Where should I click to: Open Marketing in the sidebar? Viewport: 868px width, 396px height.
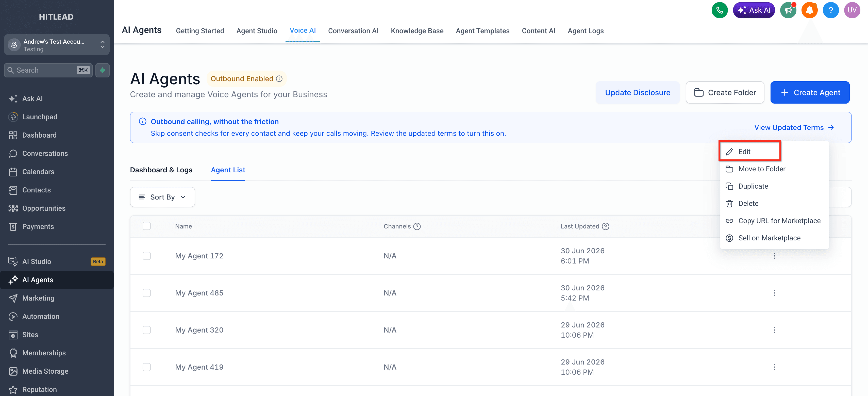tap(57, 298)
